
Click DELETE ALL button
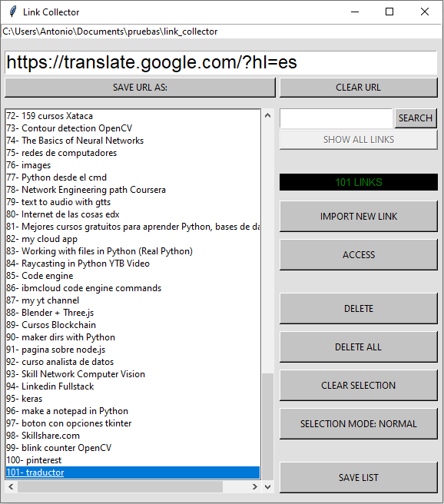tap(359, 346)
